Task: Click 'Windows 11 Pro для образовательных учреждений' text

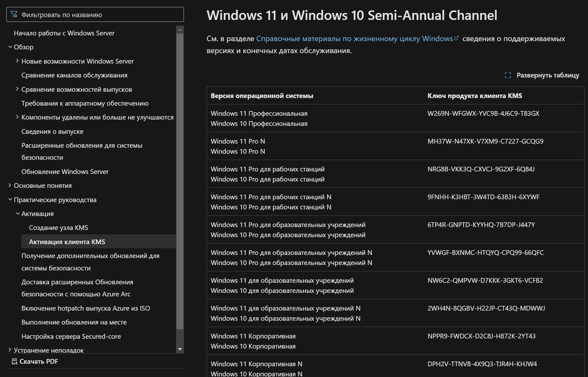Action: pyautogui.click(x=288, y=225)
